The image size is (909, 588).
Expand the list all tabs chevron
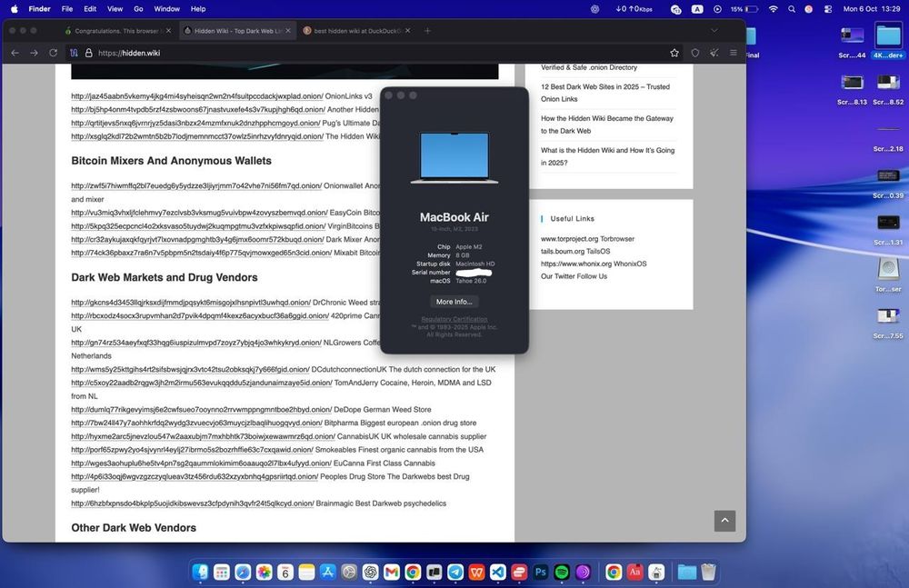714,31
